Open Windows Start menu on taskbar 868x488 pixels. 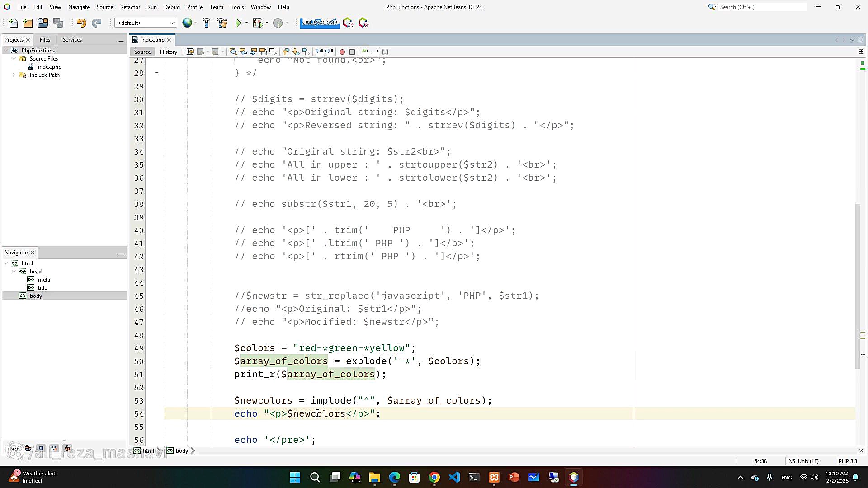click(x=295, y=477)
